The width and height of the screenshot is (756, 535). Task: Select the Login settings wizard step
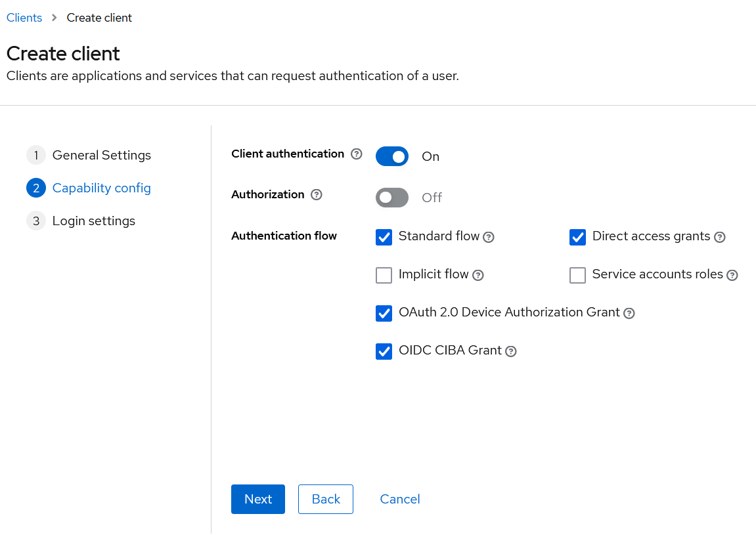pyautogui.click(x=93, y=221)
